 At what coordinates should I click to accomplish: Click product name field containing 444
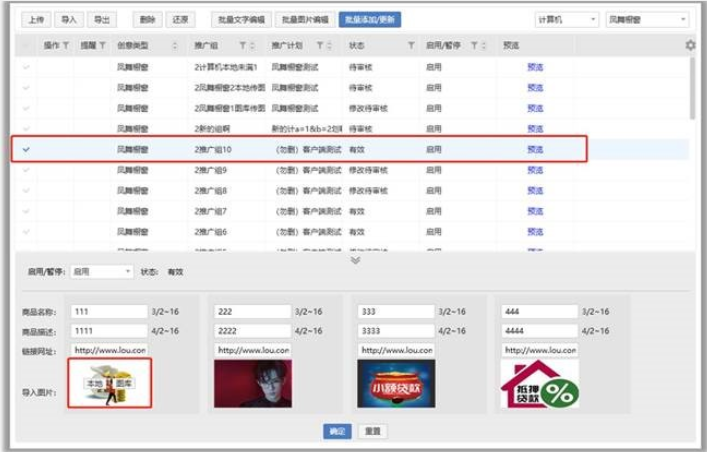pyautogui.click(x=539, y=311)
